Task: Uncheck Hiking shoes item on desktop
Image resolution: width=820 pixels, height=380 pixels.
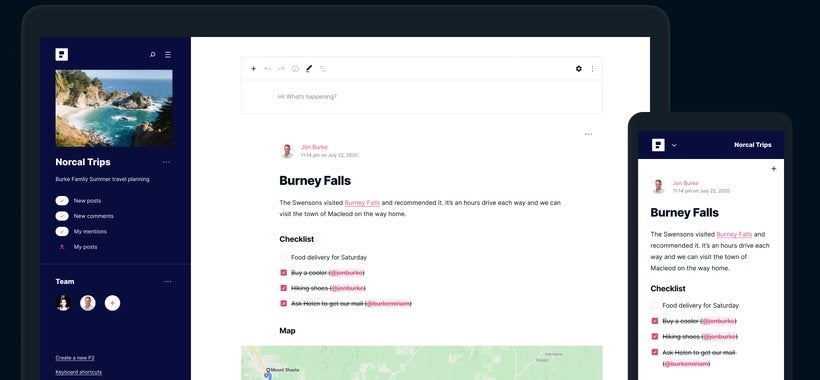Action: pos(283,288)
